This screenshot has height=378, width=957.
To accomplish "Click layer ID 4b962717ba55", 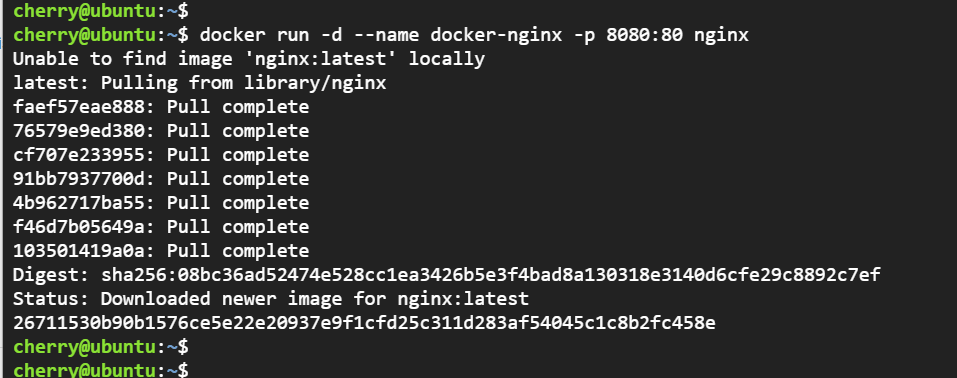I will pos(79,203).
